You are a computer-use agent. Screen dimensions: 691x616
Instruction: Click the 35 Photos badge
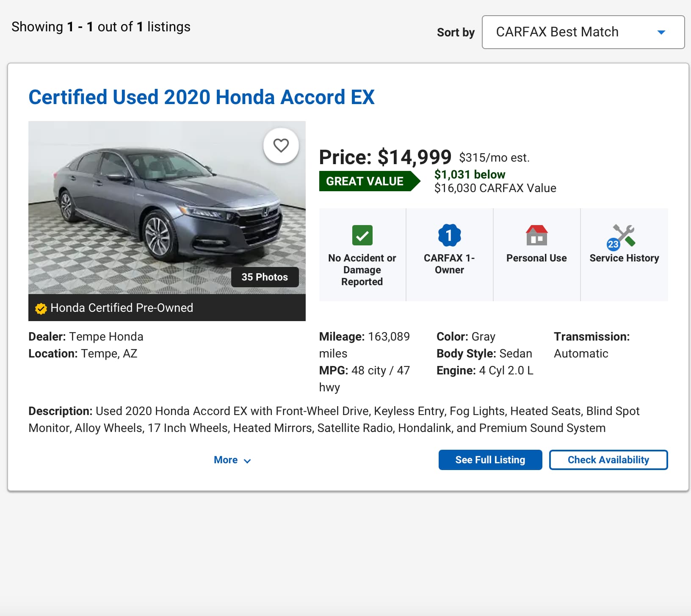click(x=265, y=277)
